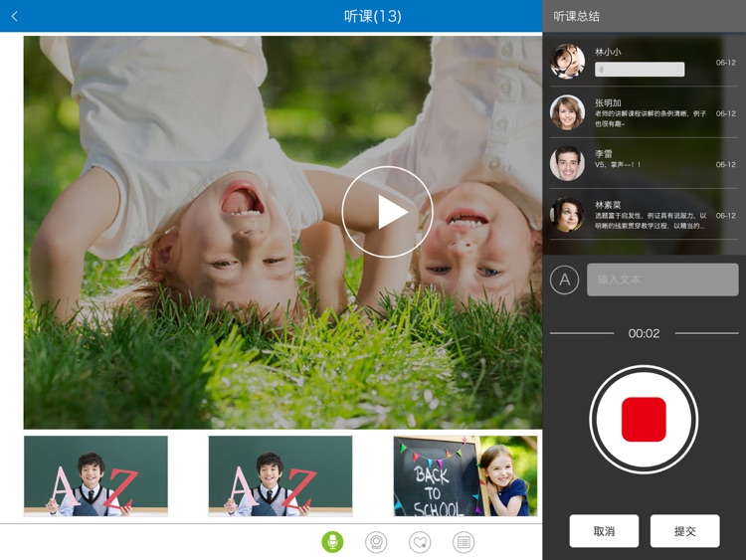This screenshot has height=560, width=746.
Task: Open 林素菜's avatar
Action: [567, 215]
